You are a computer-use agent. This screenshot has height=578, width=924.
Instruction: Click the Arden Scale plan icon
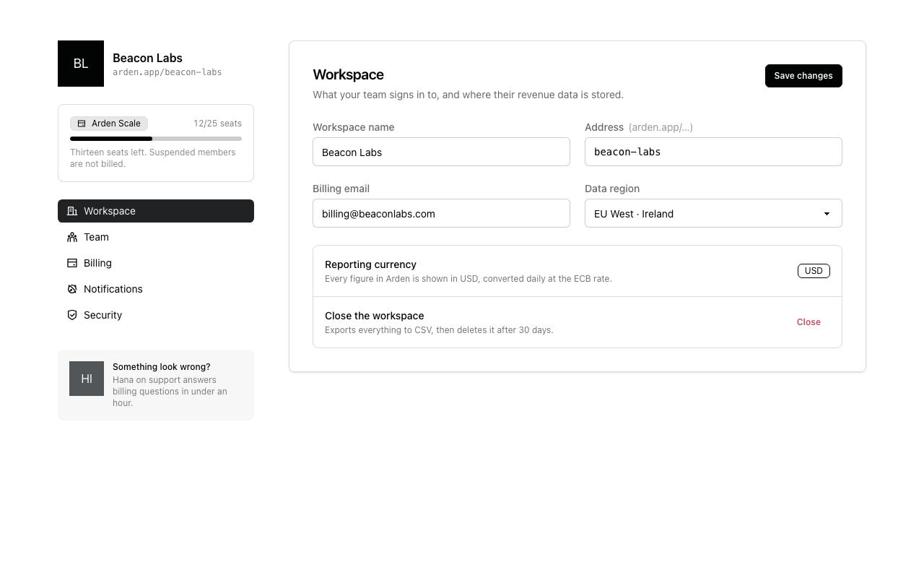coord(82,124)
